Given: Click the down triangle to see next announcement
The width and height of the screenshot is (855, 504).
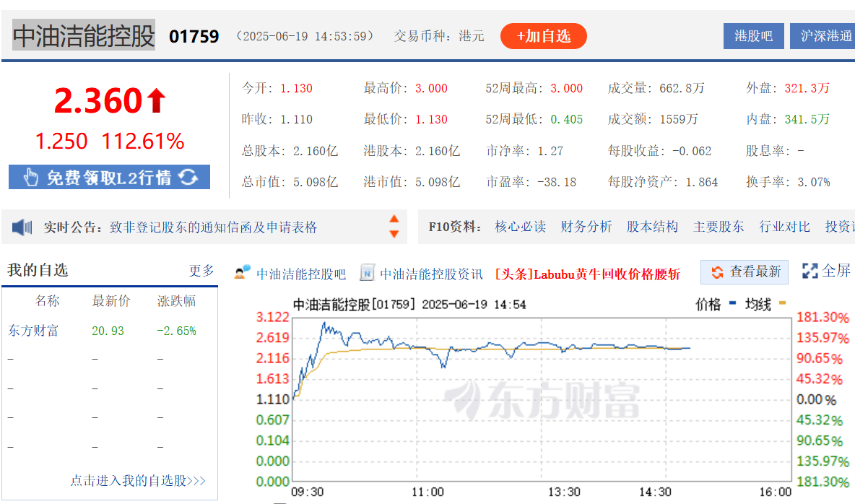Looking at the screenshot, I should pyautogui.click(x=395, y=233).
